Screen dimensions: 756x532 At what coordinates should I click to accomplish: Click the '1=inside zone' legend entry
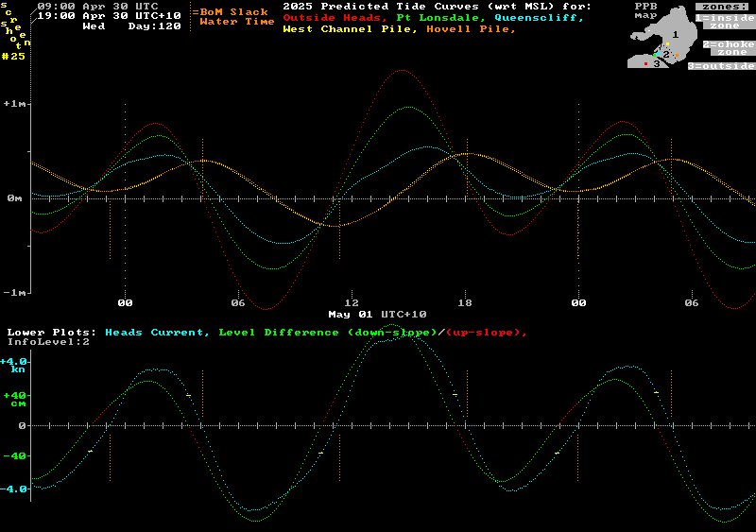pyautogui.click(x=726, y=21)
